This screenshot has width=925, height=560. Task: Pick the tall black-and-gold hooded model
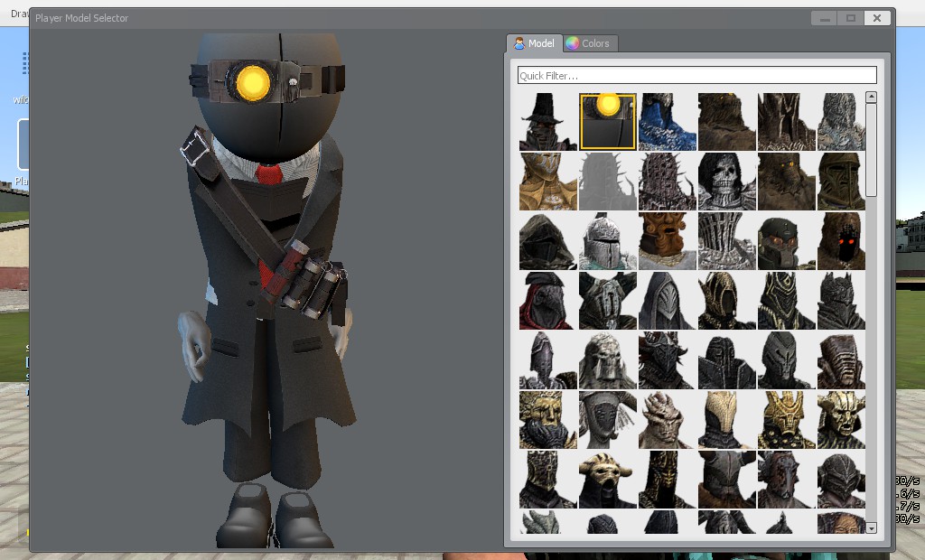pyautogui.click(x=668, y=479)
